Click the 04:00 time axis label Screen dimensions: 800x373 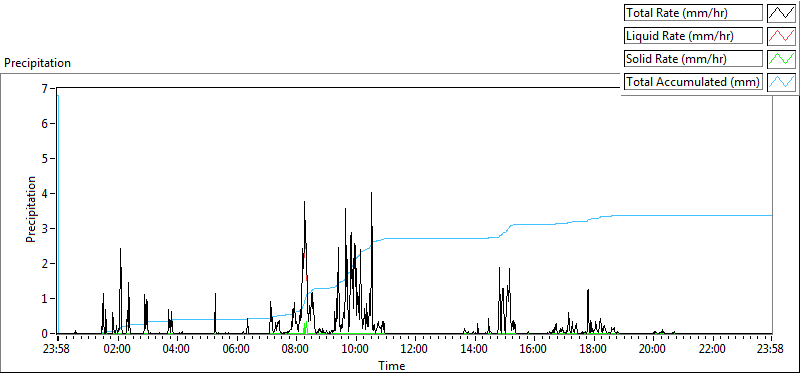177,350
